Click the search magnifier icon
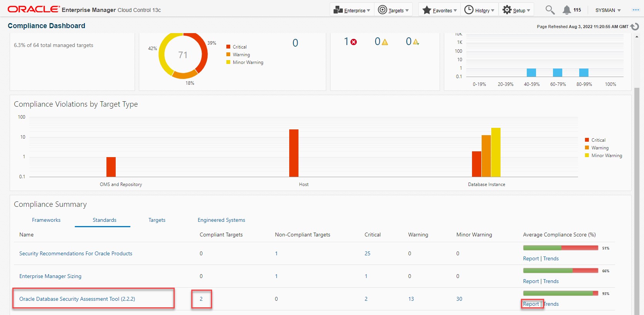The height and width of the screenshot is (315, 644). pos(550,10)
